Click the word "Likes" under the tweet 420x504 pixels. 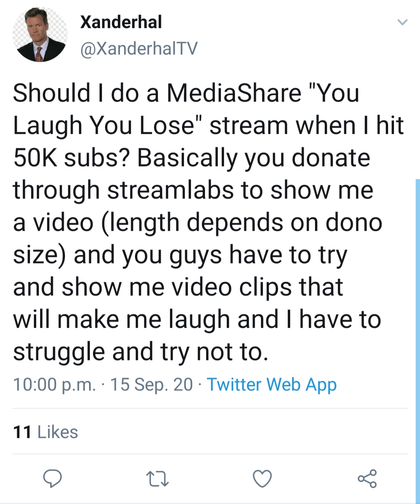pos(58,432)
